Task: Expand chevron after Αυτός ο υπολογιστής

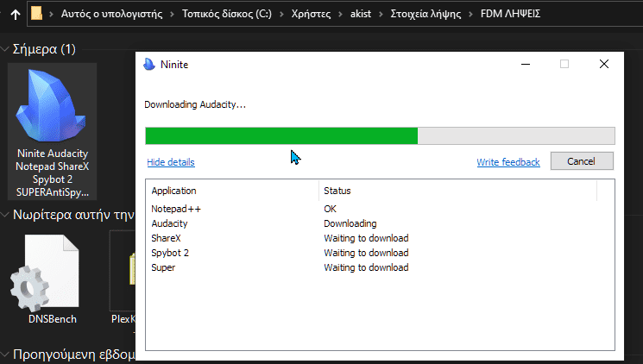Action: tap(173, 15)
